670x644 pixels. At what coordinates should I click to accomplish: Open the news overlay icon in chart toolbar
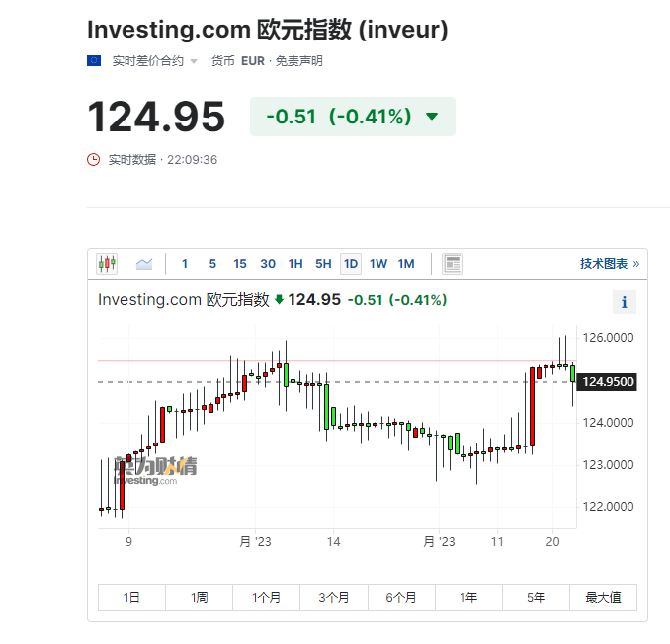click(453, 264)
